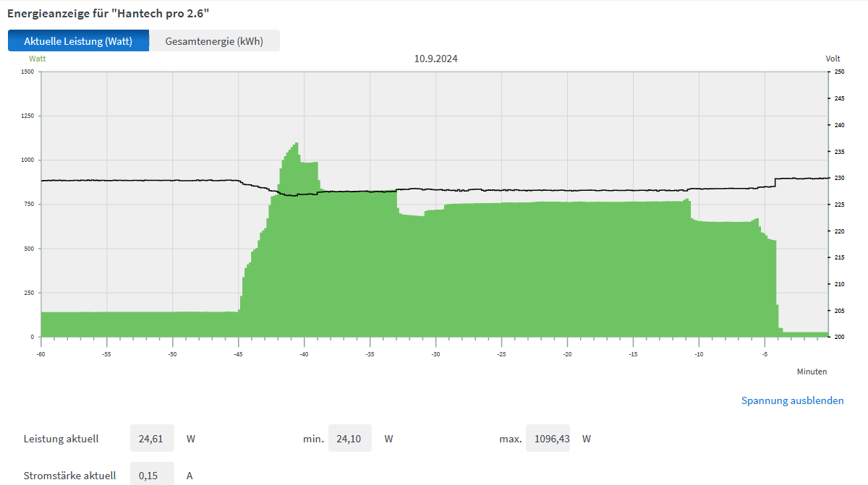Click the 200 tick on Volt axis
Image resolution: width=868 pixels, height=485 pixels.
point(839,337)
